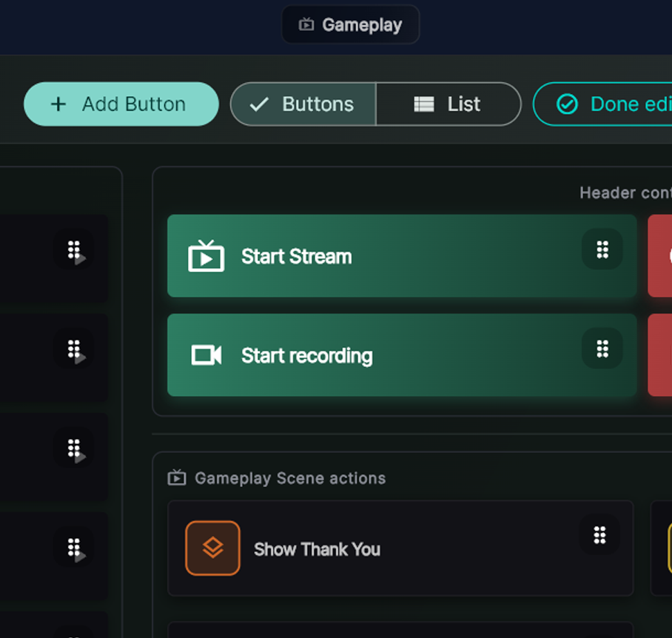Switch to the Buttons view tab

coord(303,104)
